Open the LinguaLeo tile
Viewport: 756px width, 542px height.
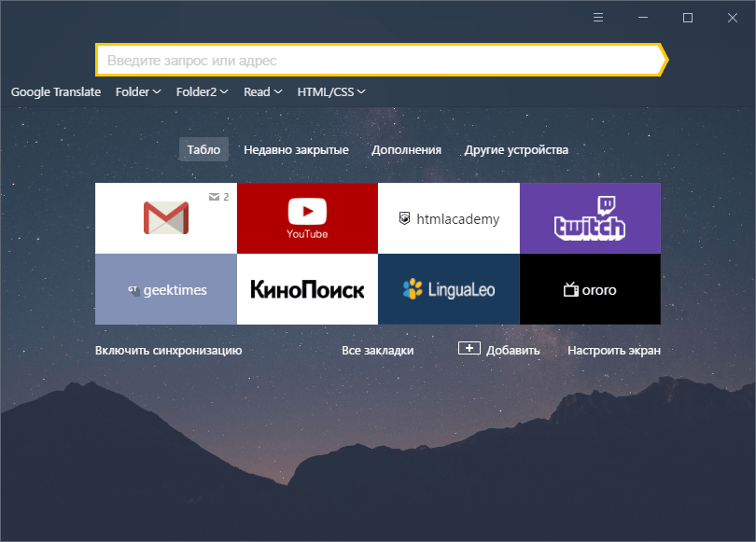(x=449, y=289)
